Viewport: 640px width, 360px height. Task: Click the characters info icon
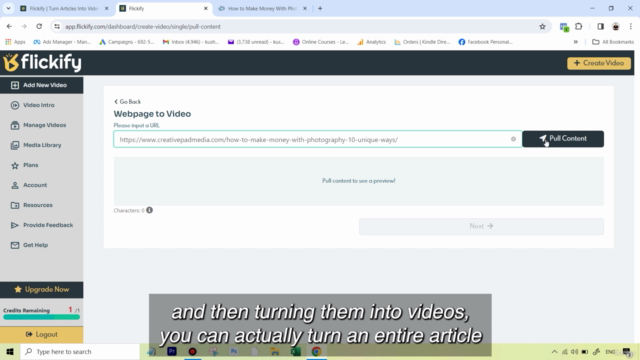coord(150,210)
